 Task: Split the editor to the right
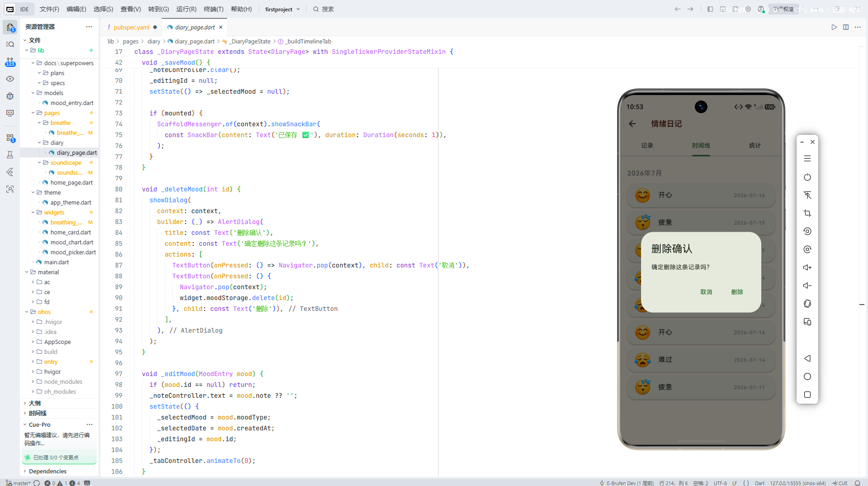846,27
